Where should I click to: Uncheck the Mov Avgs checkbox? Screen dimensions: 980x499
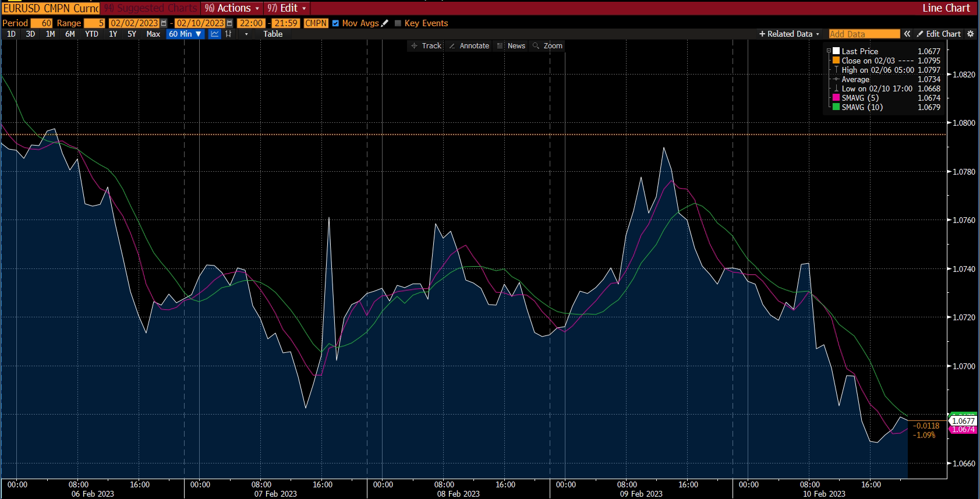click(x=335, y=23)
